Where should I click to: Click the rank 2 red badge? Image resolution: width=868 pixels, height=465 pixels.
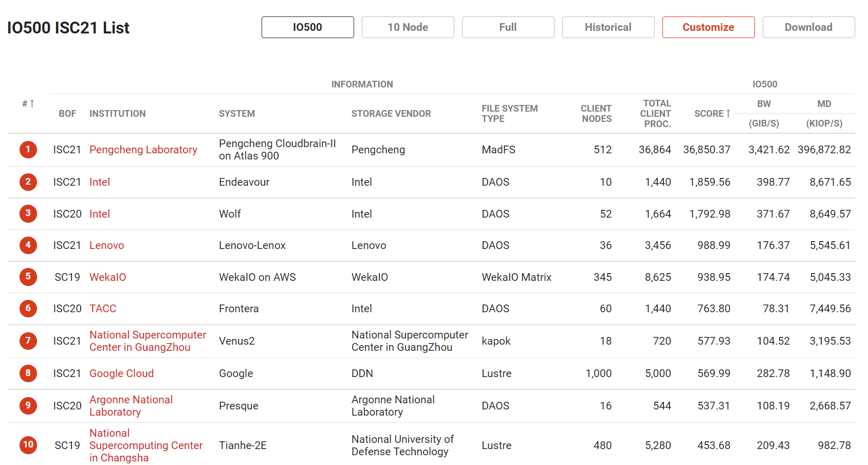(28, 182)
